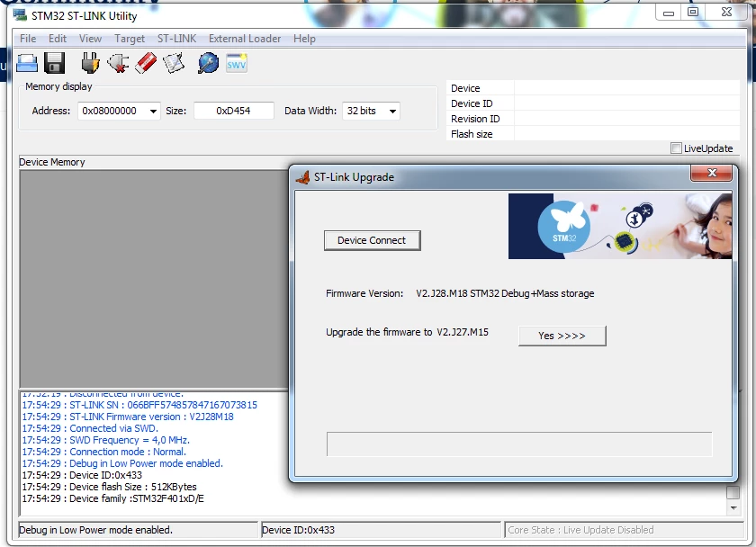Click the Yes >>>> upgrade button
756x547 pixels.
point(562,336)
